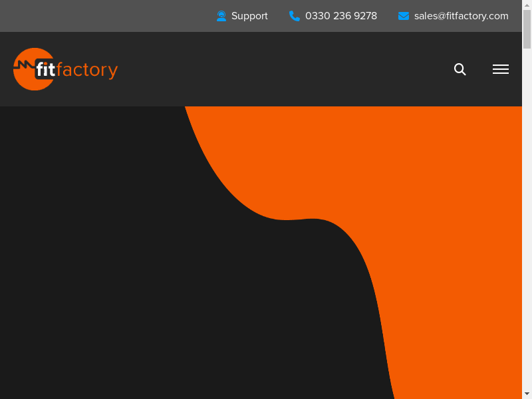Open site search with the magnifier icon
532x399 pixels.
click(x=460, y=69)
